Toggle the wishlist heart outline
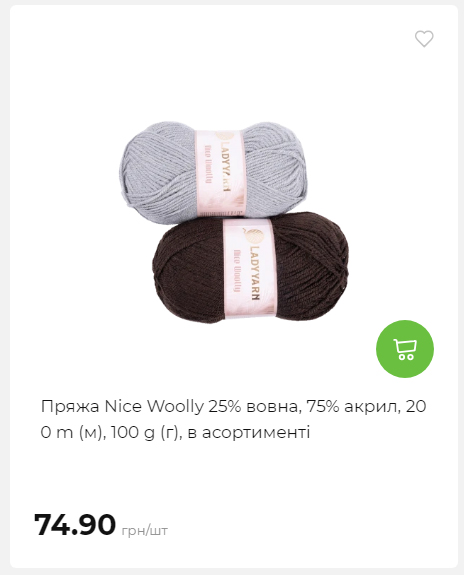The height and width of the screenshot is (575, 464). pyautogui.click(x=424, y=39)
